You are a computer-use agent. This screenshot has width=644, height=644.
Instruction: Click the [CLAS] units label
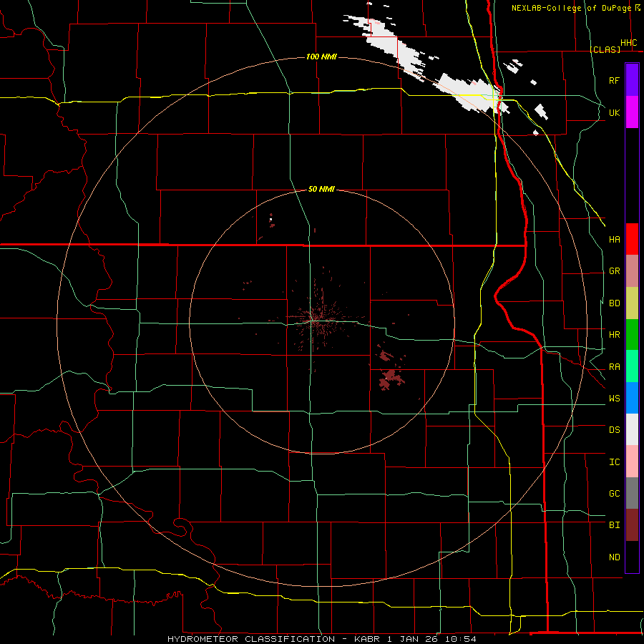pyautogui.click(x=605, y=49)
